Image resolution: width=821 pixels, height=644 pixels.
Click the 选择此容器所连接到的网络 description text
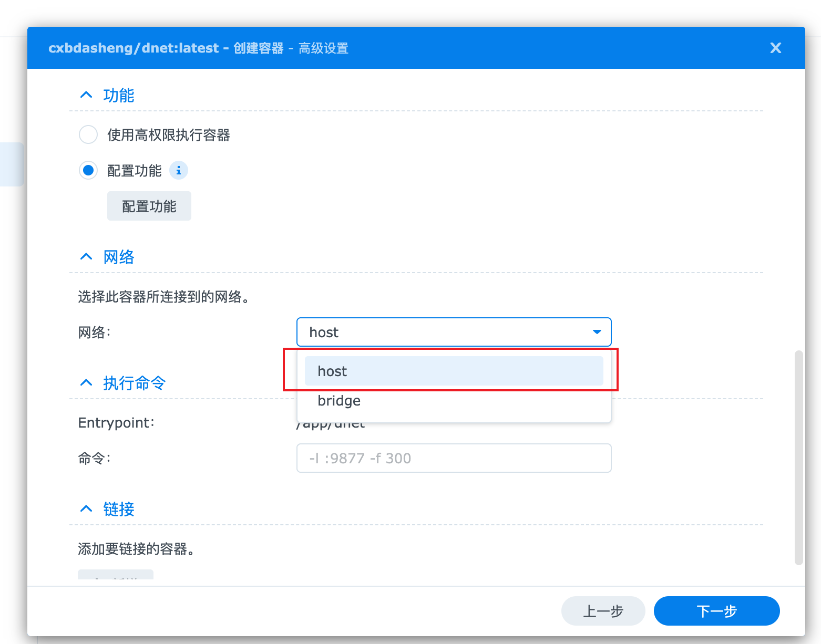click(x=163, y=297)
